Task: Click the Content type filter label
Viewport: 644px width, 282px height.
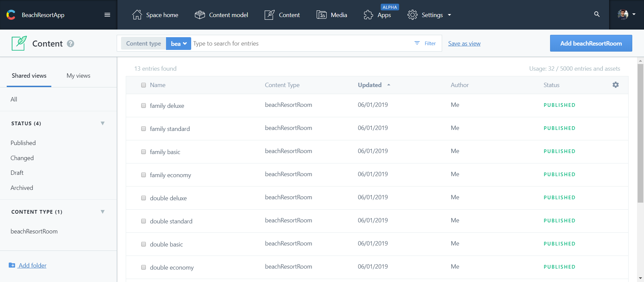Action: (144, 44)
